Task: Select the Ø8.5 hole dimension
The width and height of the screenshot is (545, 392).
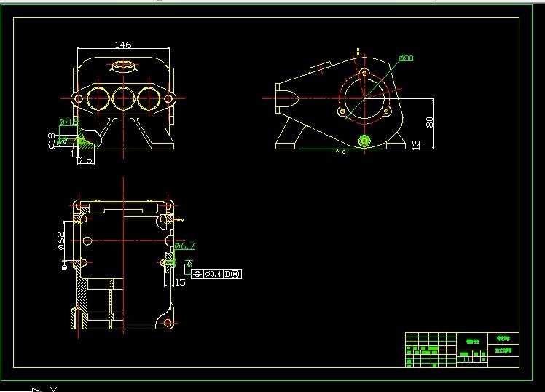Action: pos(69,122)
